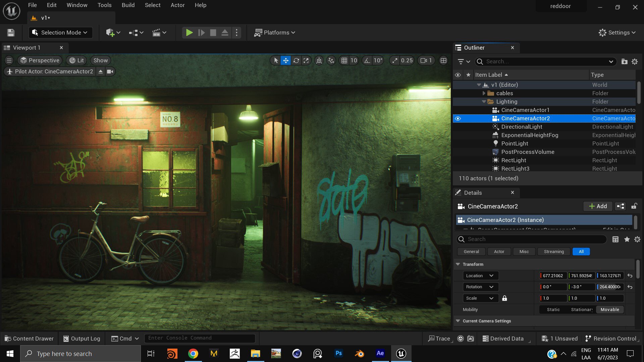Viewport: 644px width, 362px height.
Task: Collapse the Transform section in Details
Action: (458, 264)
